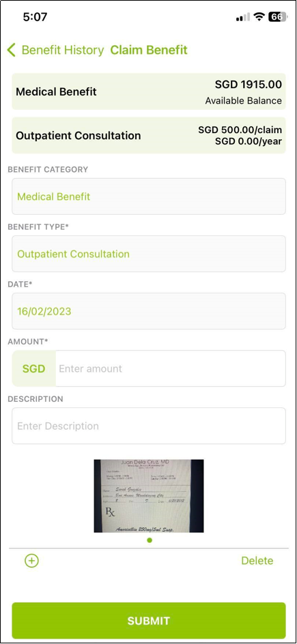
Task: Check the Wi-Fi status icon
Action: [259, 17]
